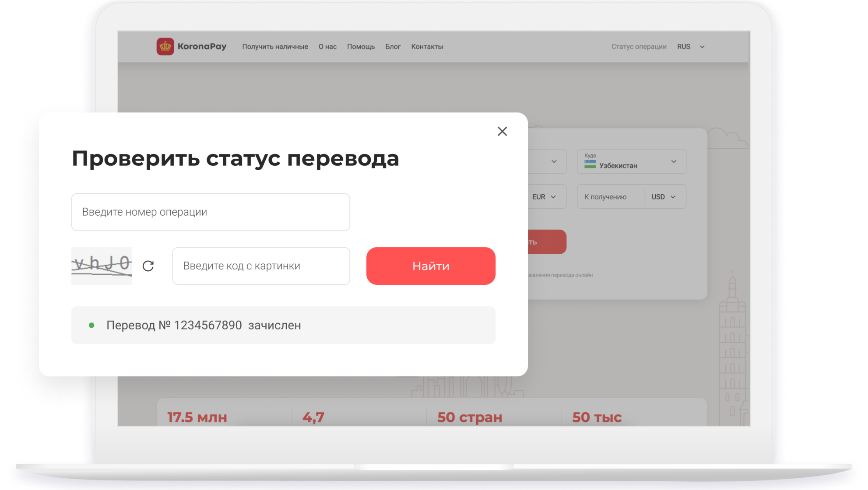The image size is (868, 490).
Task: Open the USD currency dropdown
Action: pyautogui.click(x=664, y=197)
